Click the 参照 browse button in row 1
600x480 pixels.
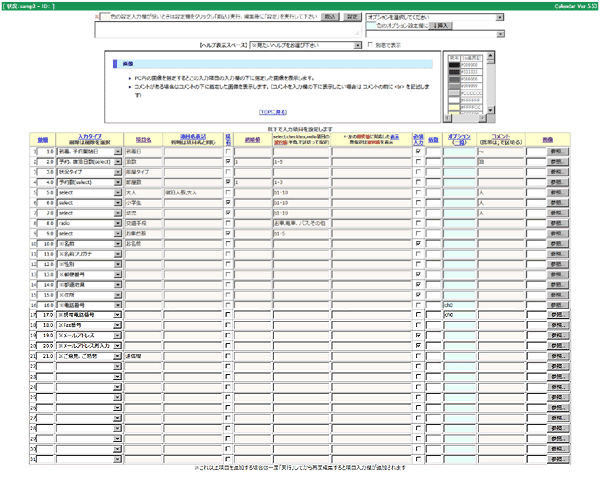click(x=558, y=152)
